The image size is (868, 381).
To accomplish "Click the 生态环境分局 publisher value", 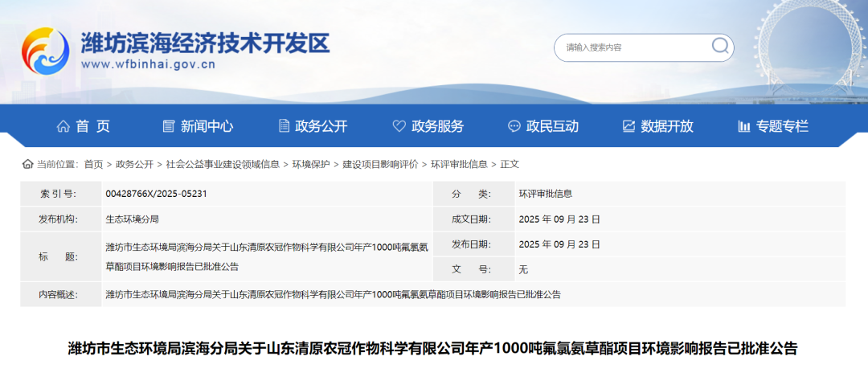I will coord(133,219).
